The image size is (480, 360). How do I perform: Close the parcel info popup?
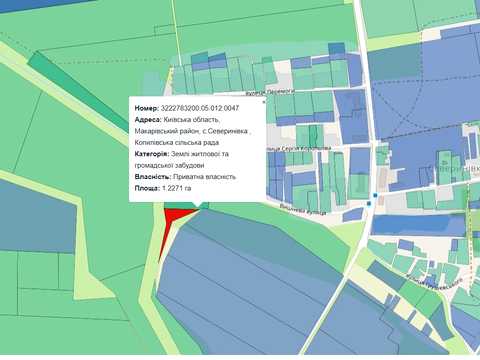264,102
